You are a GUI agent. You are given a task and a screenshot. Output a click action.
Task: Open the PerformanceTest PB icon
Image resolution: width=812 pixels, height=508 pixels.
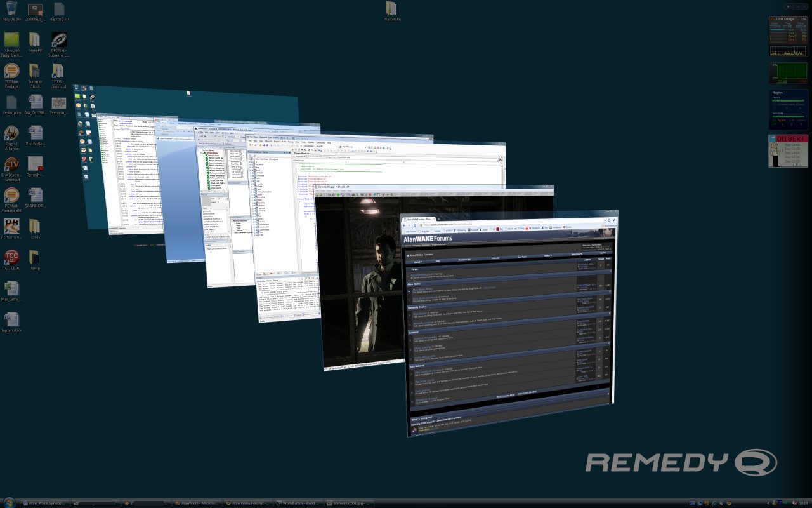[x=11, y=227]
